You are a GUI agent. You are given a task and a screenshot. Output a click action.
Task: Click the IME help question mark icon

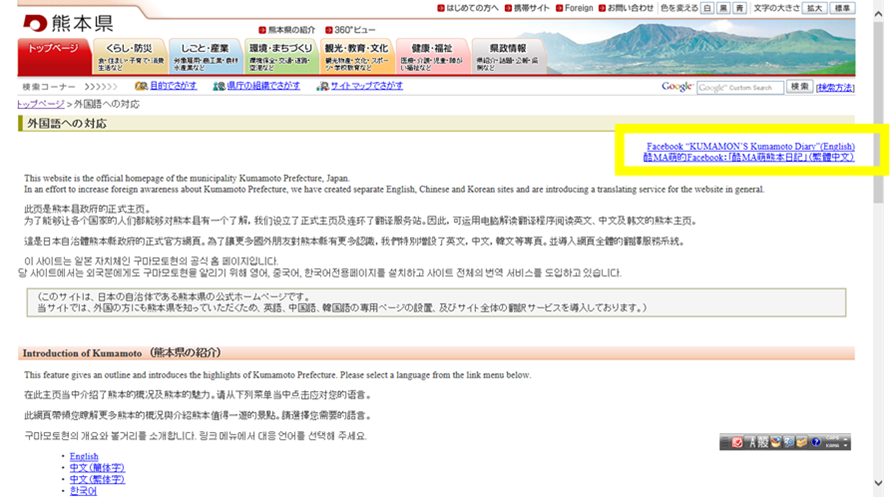(x=815, y=442)
